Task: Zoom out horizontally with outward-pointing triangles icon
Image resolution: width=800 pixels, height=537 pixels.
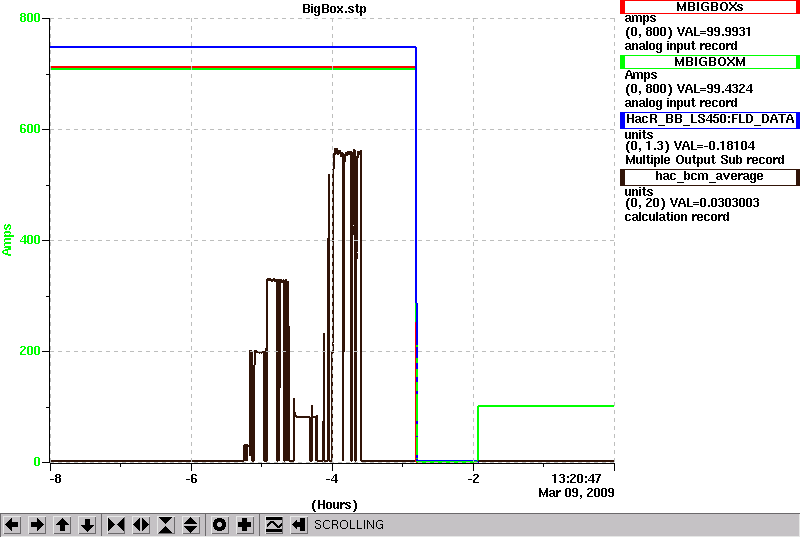Action: click(x=141, y=525)
